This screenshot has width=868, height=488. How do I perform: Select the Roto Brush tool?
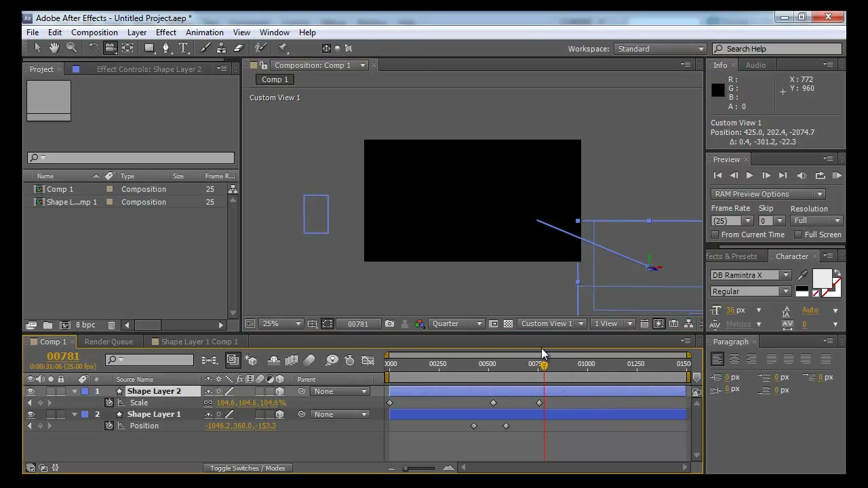coord(260,48)
